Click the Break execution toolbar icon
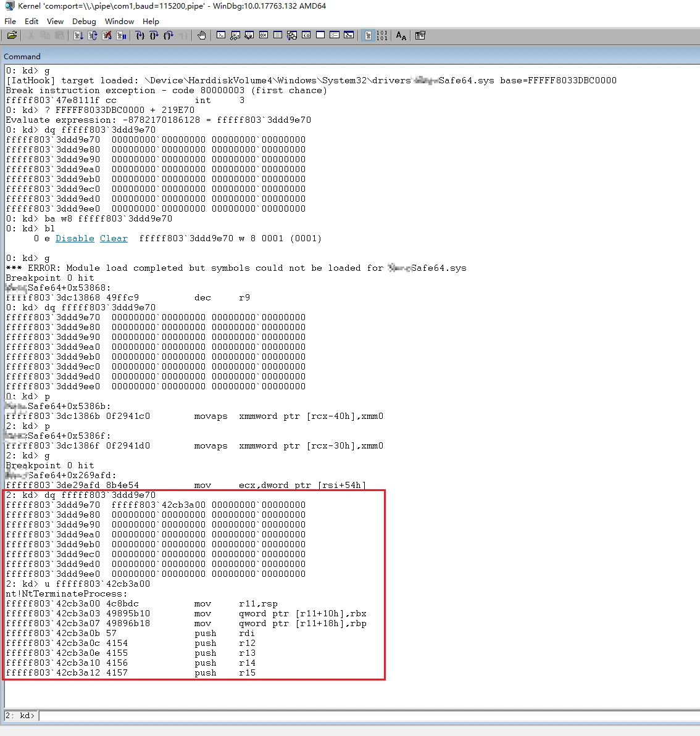Image resolution: width=700 pixels, height=736 pixels. coord(121,35)
